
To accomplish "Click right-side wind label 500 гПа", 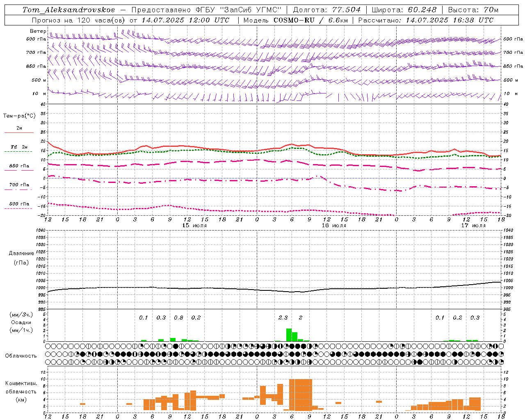I will click(x=513, y=39).
